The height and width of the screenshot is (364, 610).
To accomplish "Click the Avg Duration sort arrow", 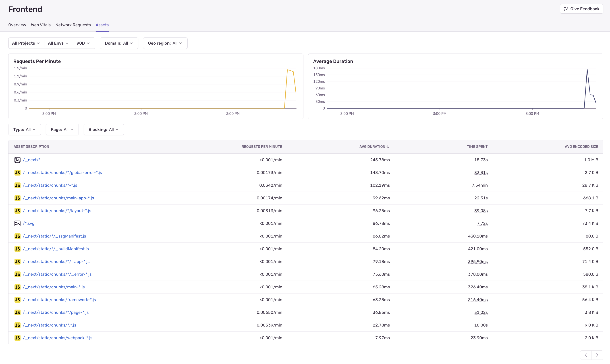I will coord(388,147).
